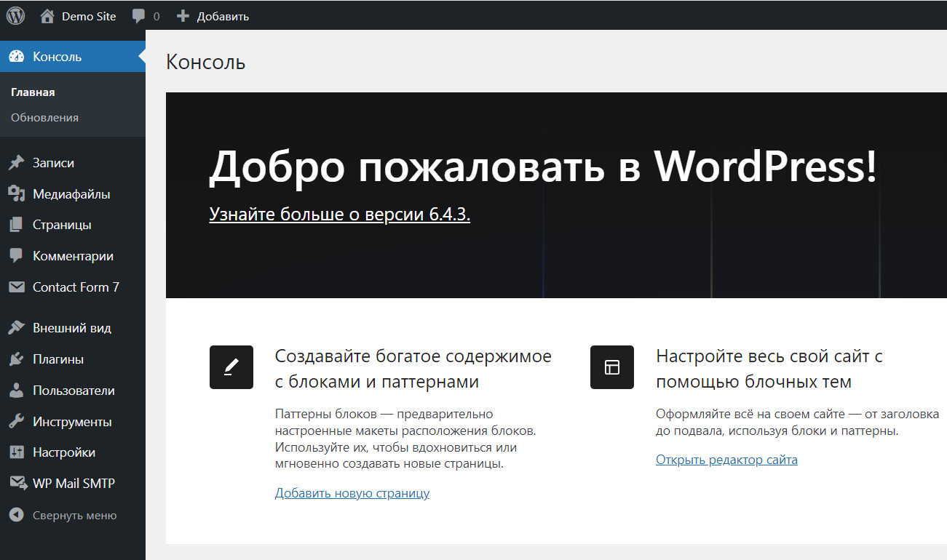Click the collapse arrow icon beside Свернуть меню
This screenshot has height=560, width=947.
[16, 515]
